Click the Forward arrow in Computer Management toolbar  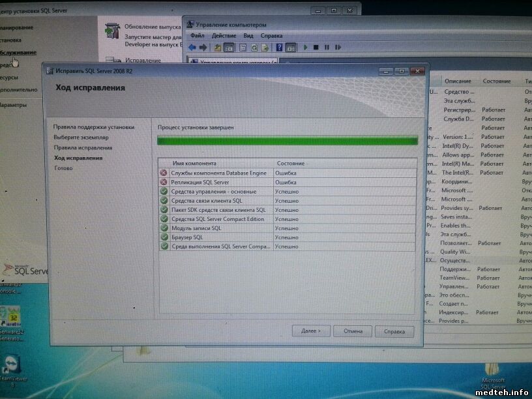click(203, 48)
